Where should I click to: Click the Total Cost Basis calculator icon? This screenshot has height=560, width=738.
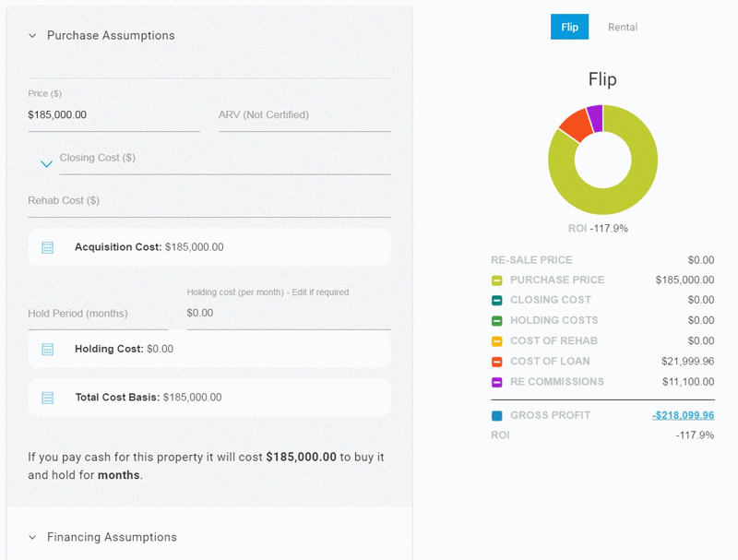click(47, 396)
